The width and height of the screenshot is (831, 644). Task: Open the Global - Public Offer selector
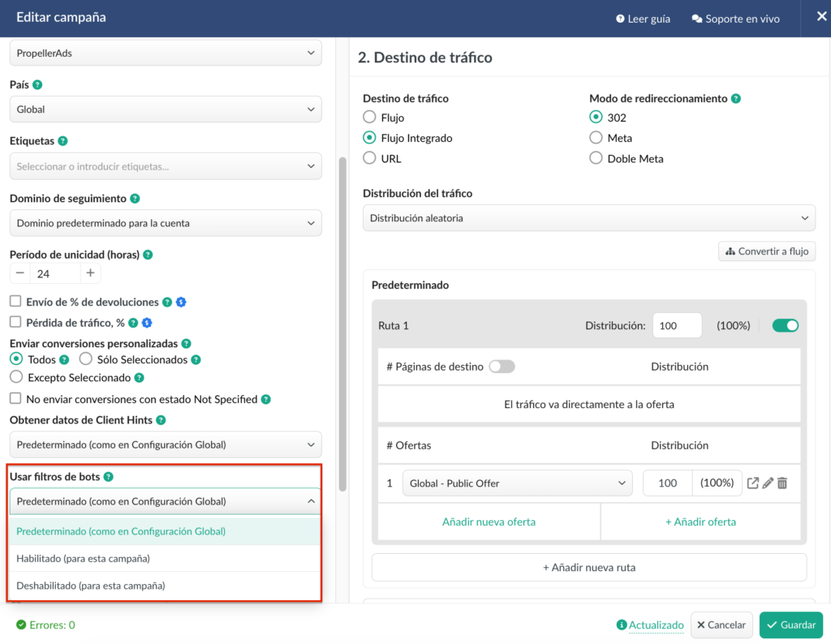(x=517, y=483)
